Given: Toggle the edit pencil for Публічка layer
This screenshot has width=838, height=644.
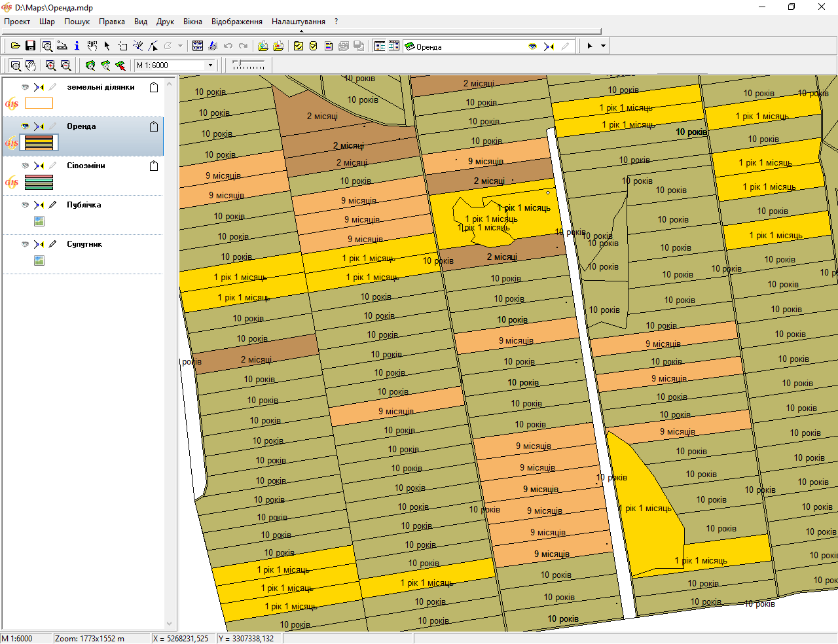Looking at the screenshot, I should (52, 205).
